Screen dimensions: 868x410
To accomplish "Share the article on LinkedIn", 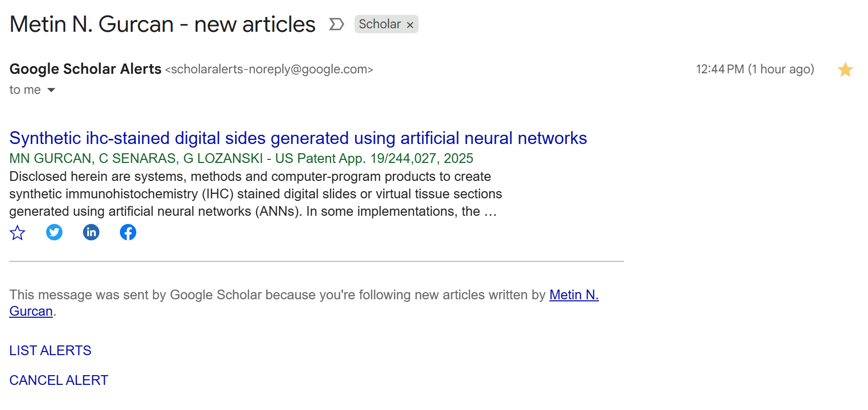I will [x=91, y=233].
